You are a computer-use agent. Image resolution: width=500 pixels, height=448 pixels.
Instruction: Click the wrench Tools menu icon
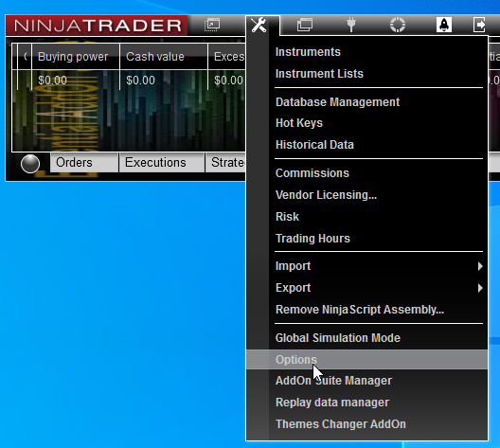tap(259, 26)
